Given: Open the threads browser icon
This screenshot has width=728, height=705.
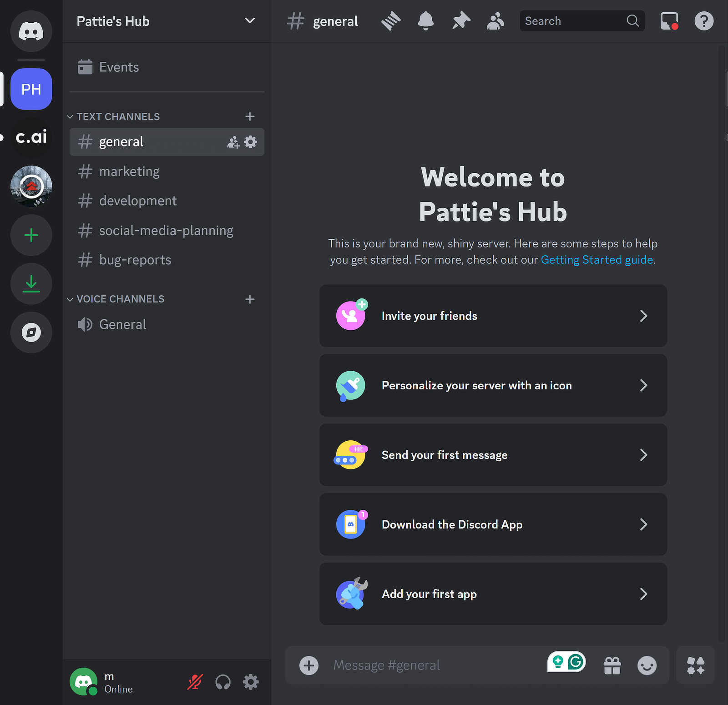Looking at the screenshot, I should point(390,20).
